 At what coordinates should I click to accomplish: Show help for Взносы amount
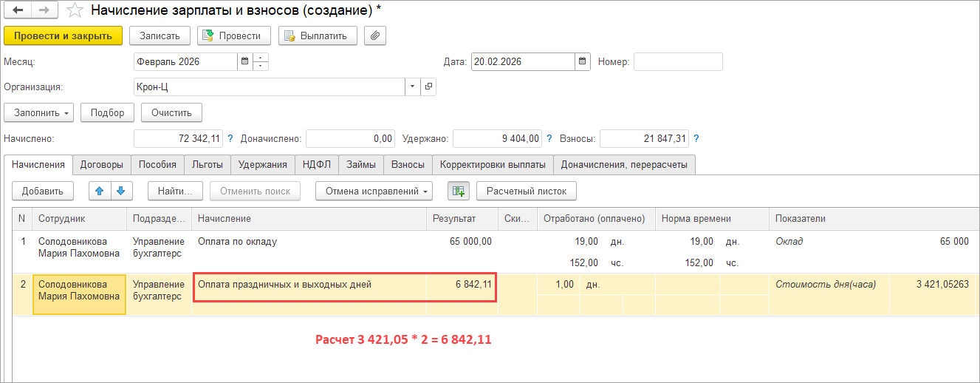tap(696, 138)
